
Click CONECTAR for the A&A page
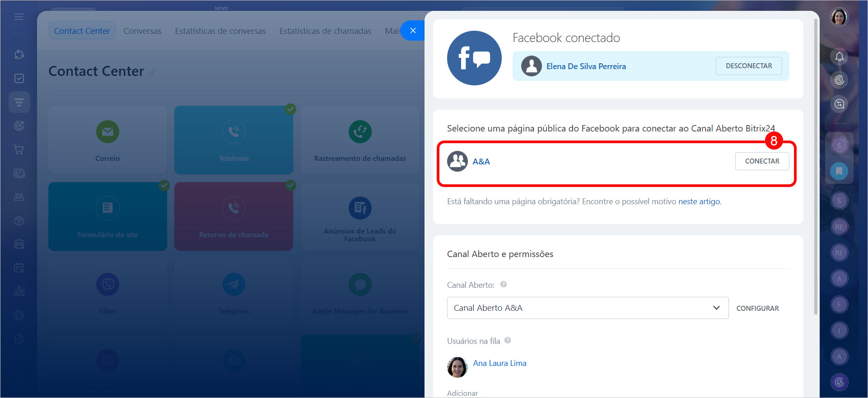[x=762, y=161]
